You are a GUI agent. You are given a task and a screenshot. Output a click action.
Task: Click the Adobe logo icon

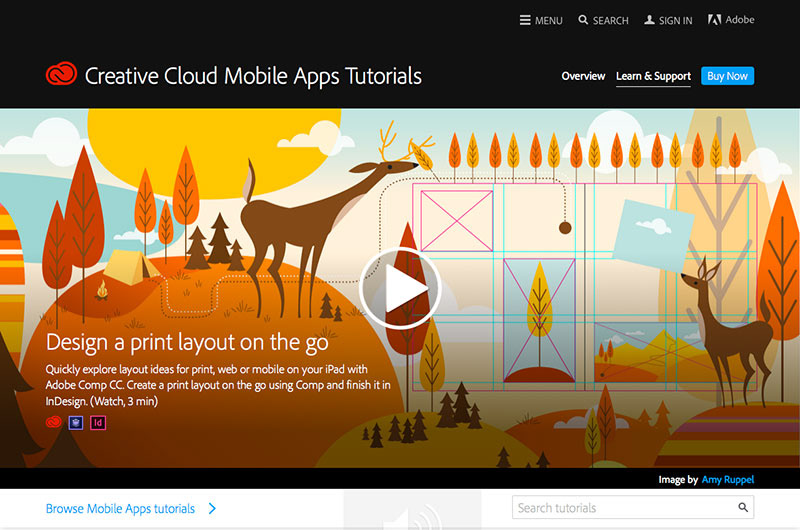click(714, 20)
